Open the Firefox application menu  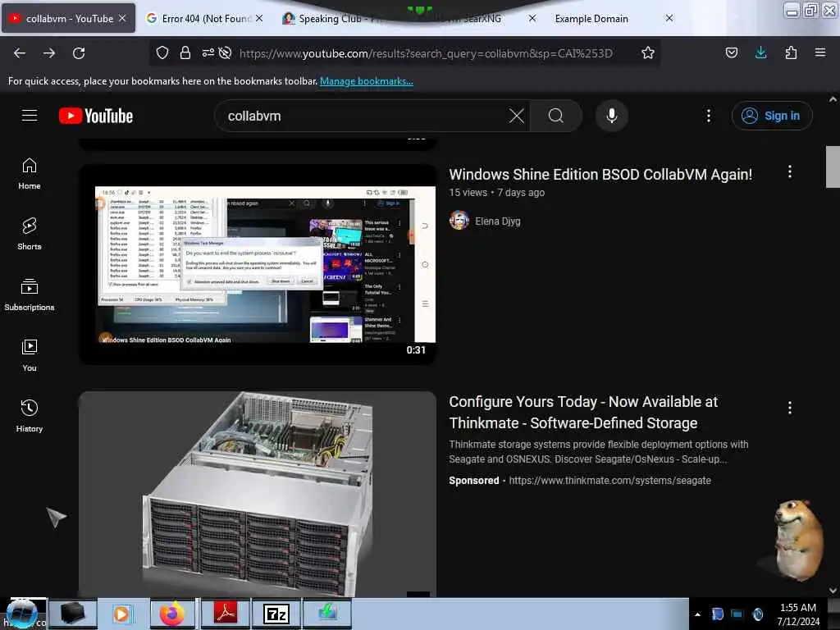pos(820,52)
